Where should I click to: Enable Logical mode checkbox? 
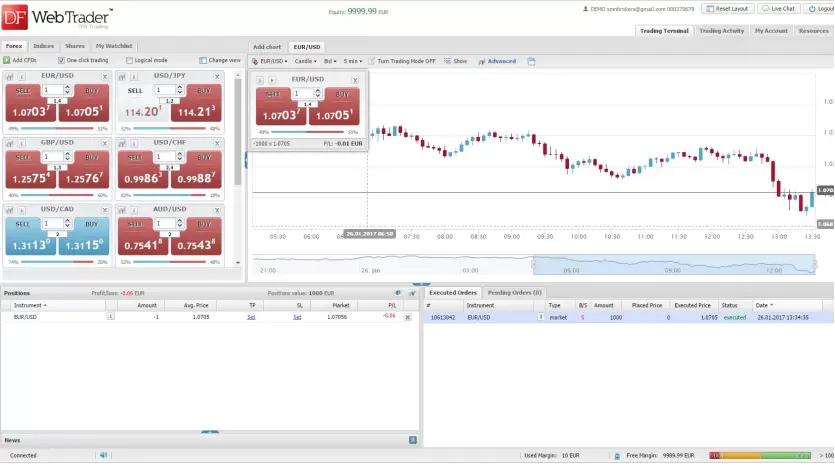tap(130, 60)
